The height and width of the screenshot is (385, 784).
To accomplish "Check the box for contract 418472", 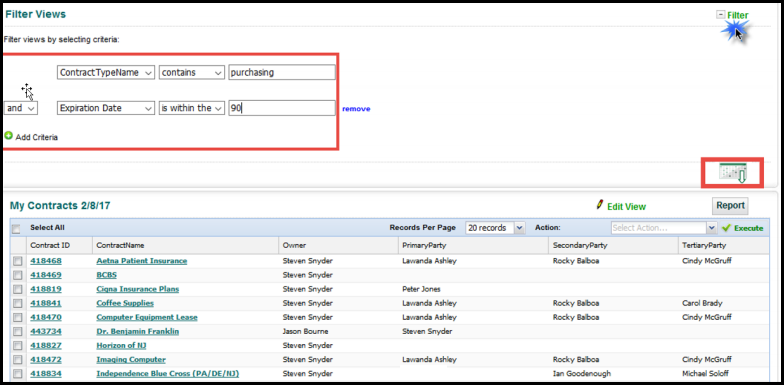I will pyautogui.click(x=18, y=360).
